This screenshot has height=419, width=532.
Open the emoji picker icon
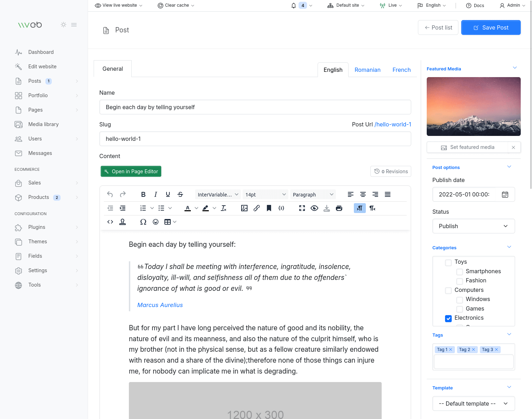[x=156, y=222]
